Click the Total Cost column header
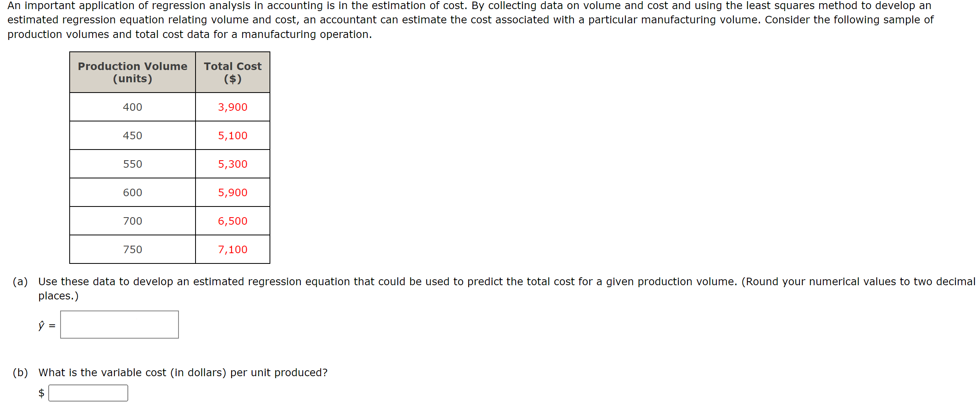The width and height of the screenshot is (980, 411). click(x=232, y=72)
